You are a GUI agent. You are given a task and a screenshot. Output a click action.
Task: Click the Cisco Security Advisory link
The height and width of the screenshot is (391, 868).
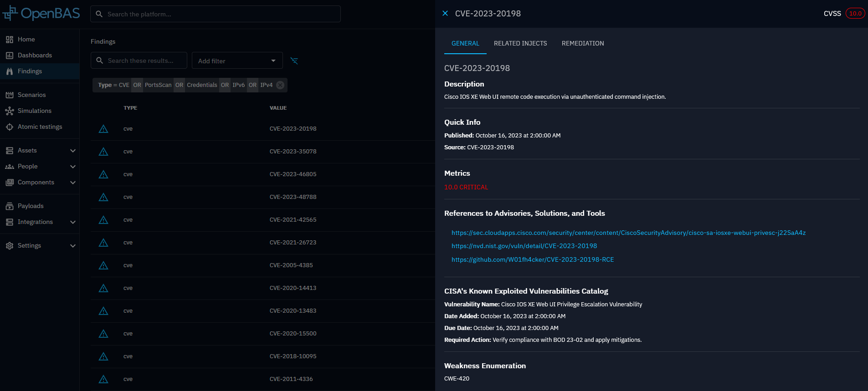tap(628, 233)
